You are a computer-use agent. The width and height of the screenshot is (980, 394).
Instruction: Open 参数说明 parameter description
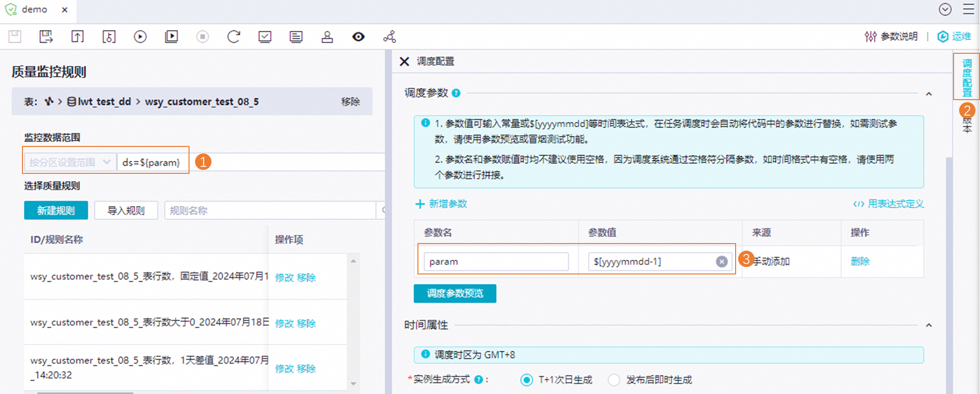891,36
